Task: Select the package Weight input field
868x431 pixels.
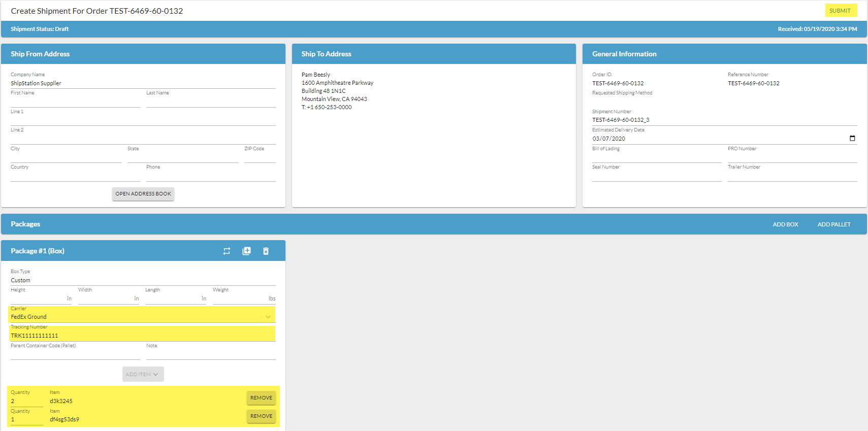Action: pos(240,299)
